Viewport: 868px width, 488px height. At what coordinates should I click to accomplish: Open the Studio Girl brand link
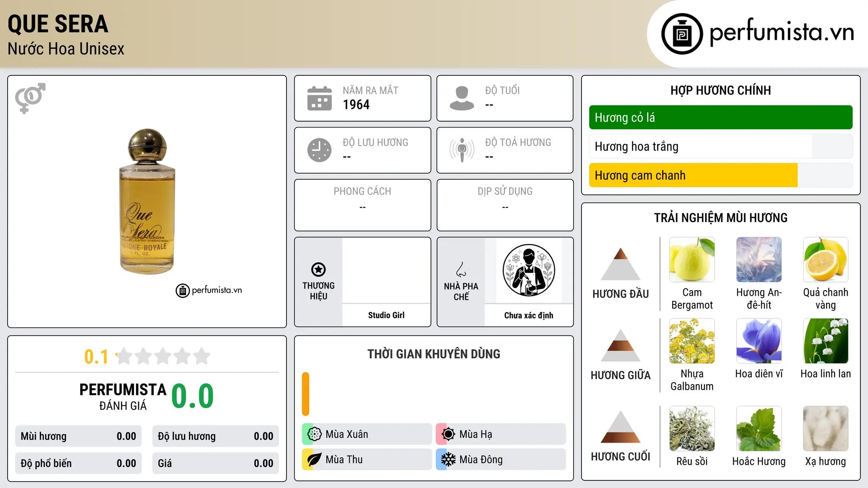point(386,315)
